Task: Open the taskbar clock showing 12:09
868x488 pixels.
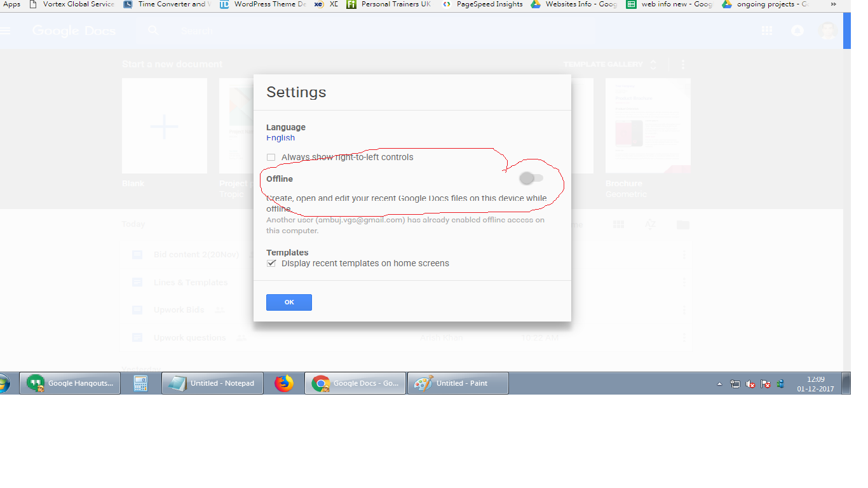Action: (x=815, y=384)
